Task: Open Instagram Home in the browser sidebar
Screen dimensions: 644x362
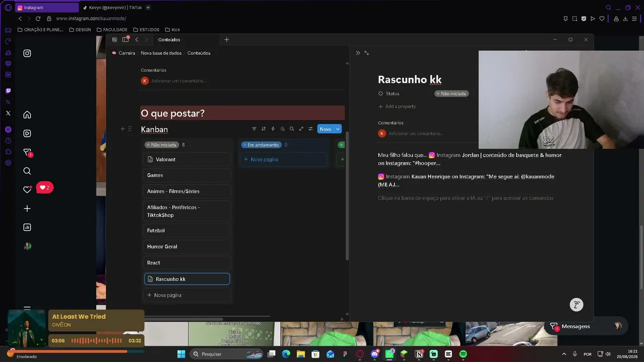Action: 27,115
